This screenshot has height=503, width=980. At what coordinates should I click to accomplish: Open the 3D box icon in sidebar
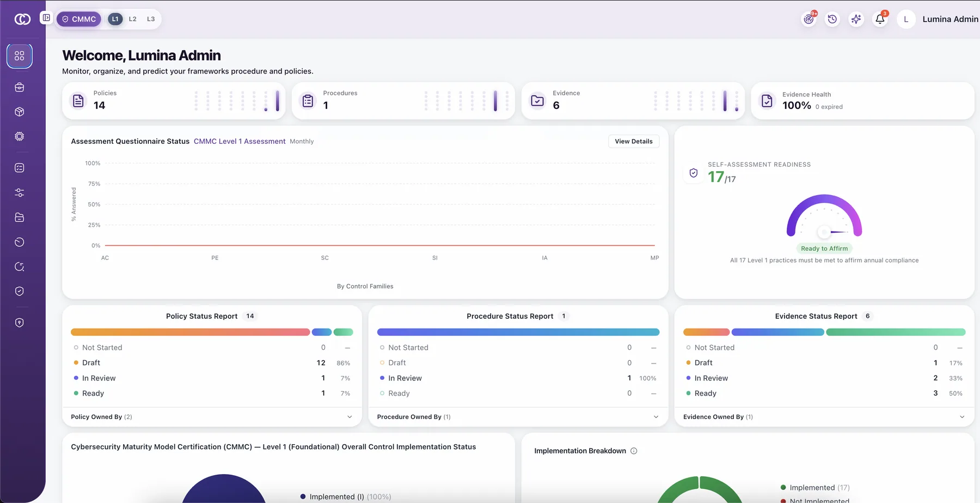[20, 112]
